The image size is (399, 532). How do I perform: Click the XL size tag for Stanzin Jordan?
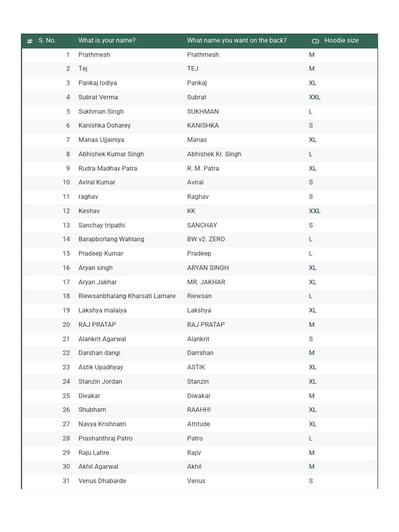click(x=312, y=381)
